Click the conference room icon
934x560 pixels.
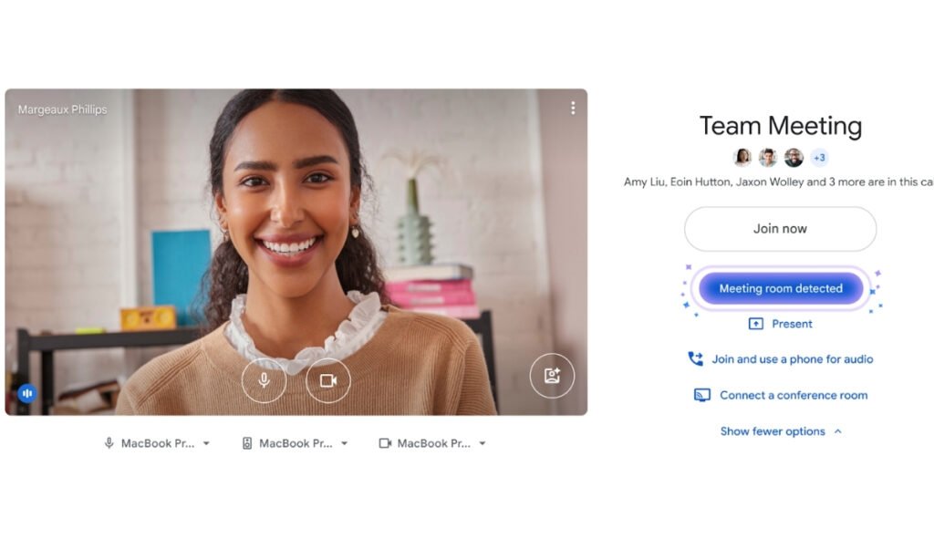point(700,394)
